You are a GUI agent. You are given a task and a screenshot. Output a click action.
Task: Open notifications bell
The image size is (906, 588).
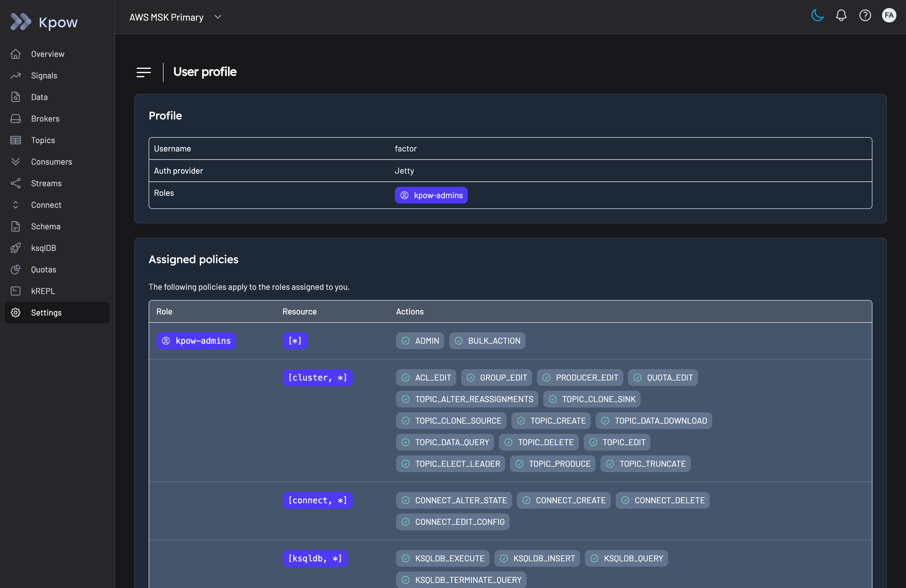[841, 16]
